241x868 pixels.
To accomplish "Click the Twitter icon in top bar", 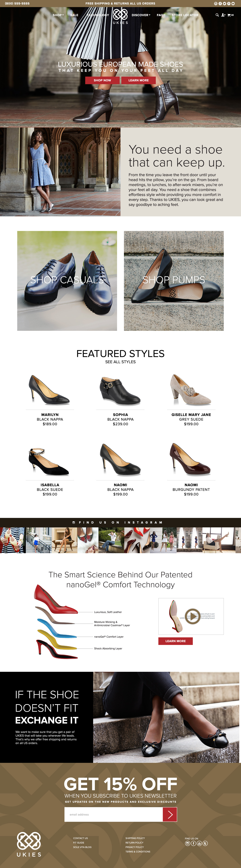I will 224,3.
